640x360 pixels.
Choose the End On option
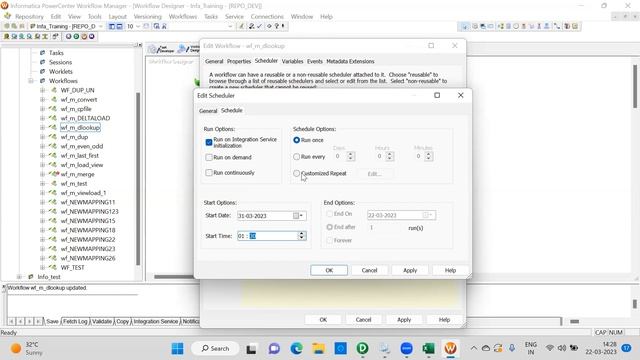pyautogui.click(x=329, y=214)
